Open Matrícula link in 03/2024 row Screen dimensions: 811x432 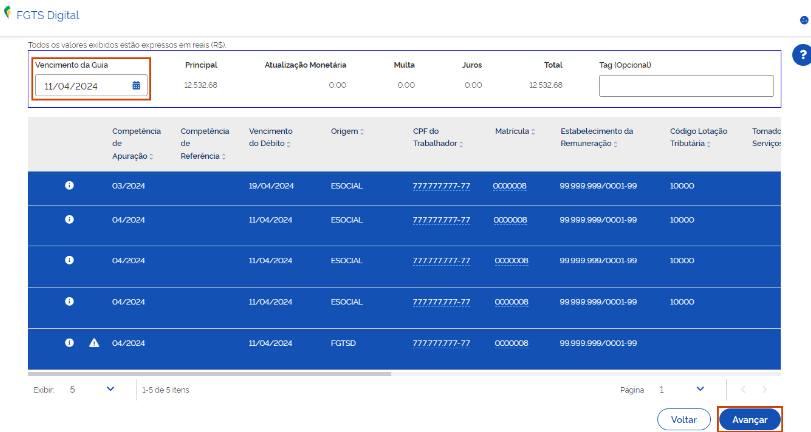point(509,186)
